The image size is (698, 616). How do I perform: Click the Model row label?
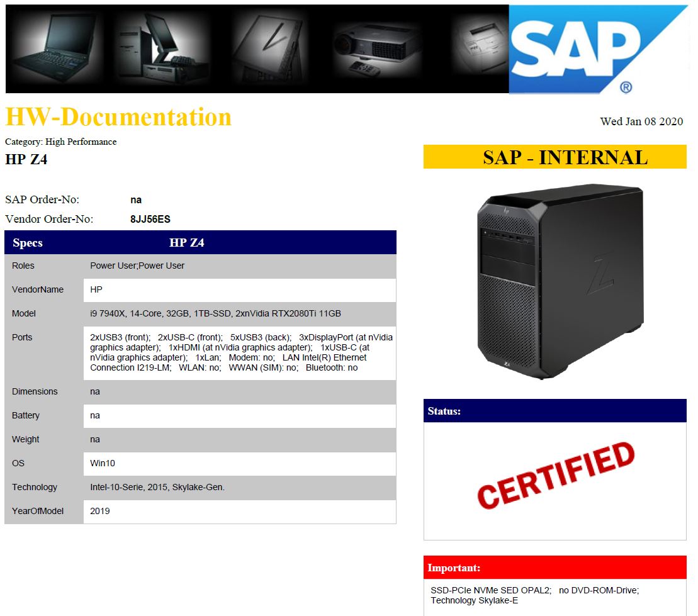point(23,313)
